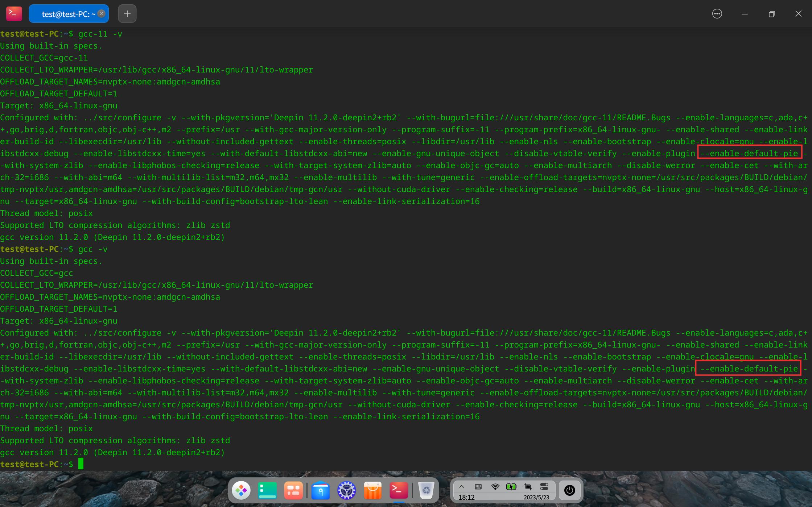This screenshot has width=812, height=507.
Task: Close the test@test-PC tab
Action: pyautogui.click(x=102, y=14)
